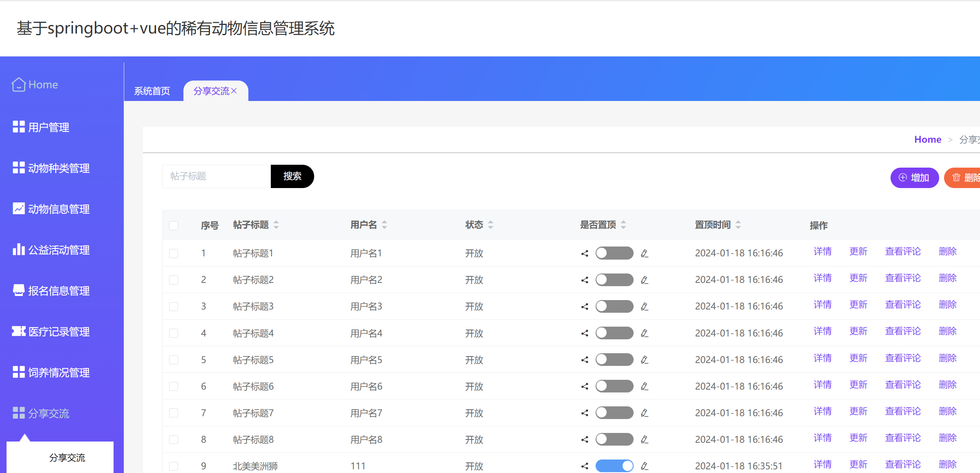Check the checkbox for row 5

174,360
